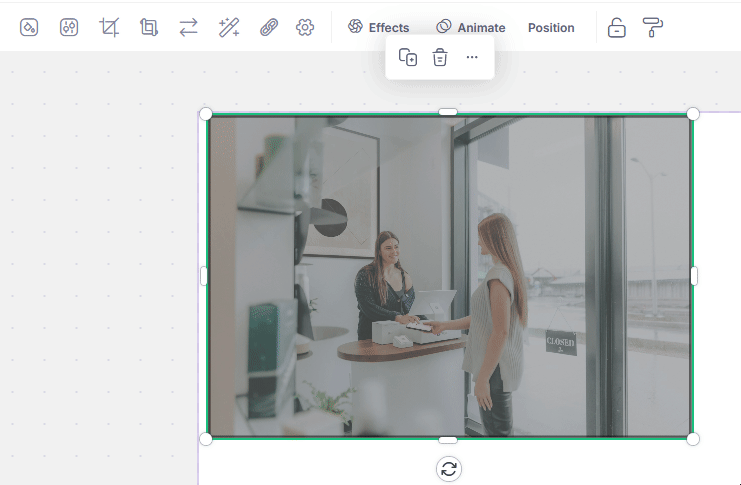Select the paint roller copy-style tool

(x=653, y=27)
